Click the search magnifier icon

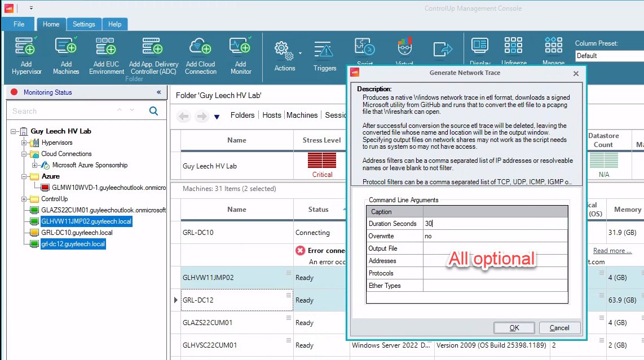(153, 111)
